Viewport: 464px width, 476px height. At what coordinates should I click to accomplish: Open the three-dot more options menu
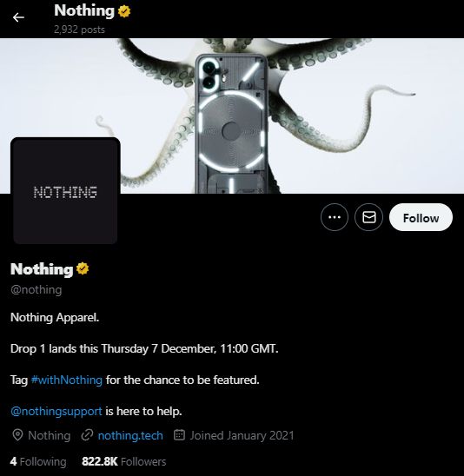[335, 217]
